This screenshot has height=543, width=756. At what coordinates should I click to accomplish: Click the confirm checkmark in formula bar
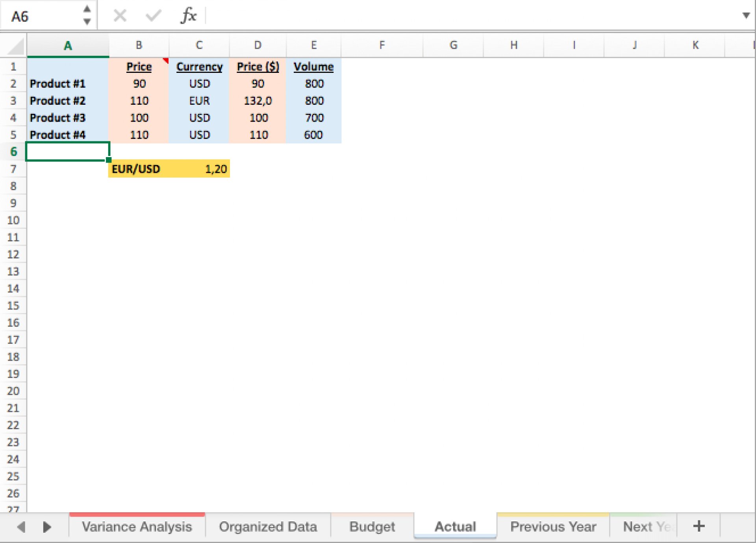tap(153, 16)
